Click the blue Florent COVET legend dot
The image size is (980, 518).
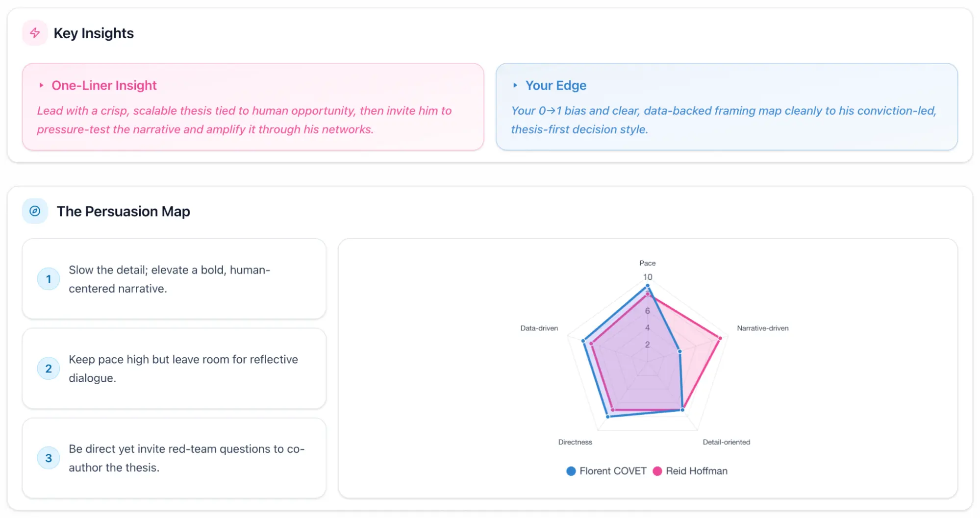pyautogui.click(x=571, y=471)
